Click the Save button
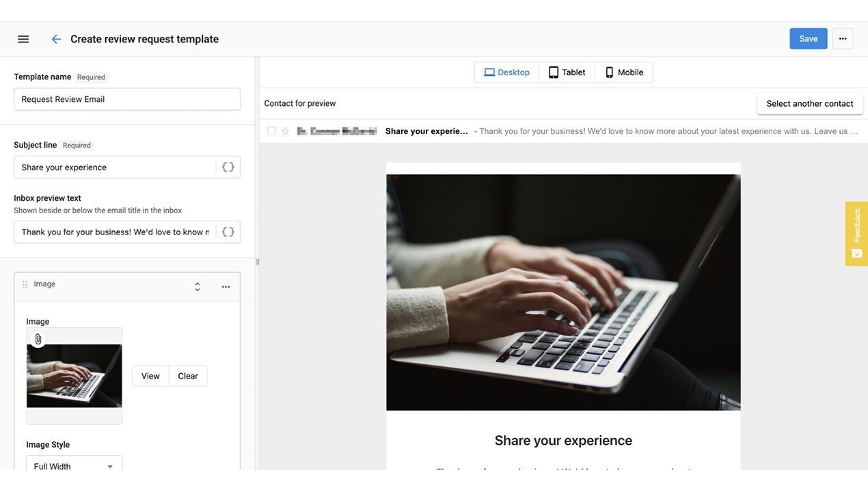Screen dimensions: 868x492 point(809,39)
